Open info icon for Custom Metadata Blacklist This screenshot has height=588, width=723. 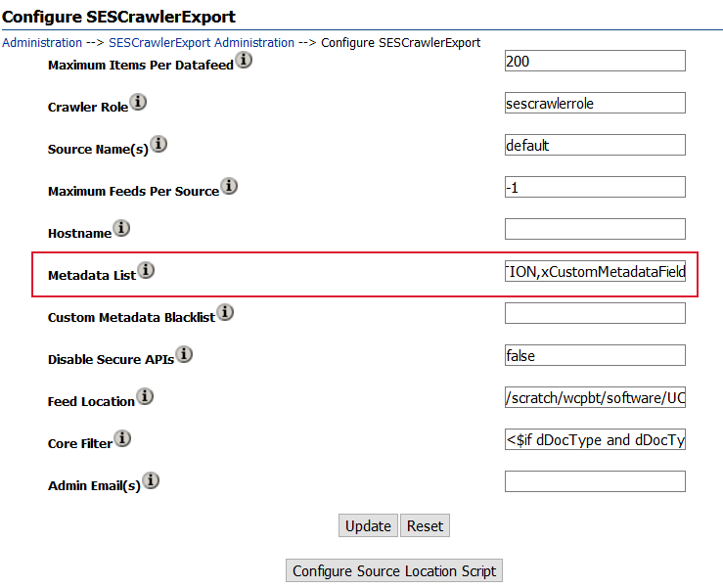click(225, 312)
